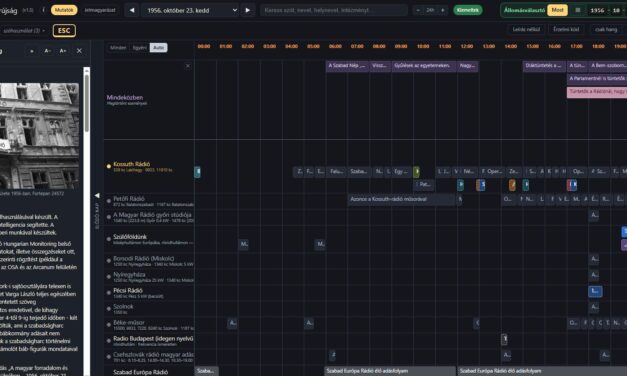Open the Diáktüntetés event block
Screen dimensions: 627x376
(x=544, y=66)
